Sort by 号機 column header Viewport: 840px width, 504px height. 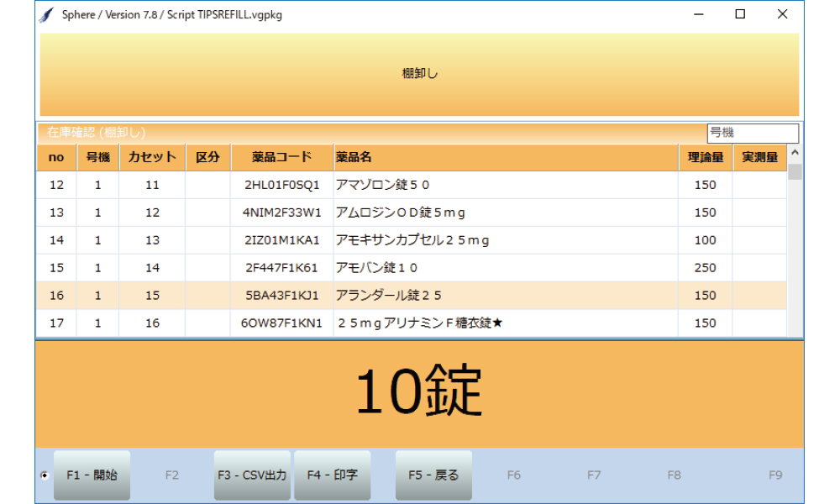pos(98,157)
